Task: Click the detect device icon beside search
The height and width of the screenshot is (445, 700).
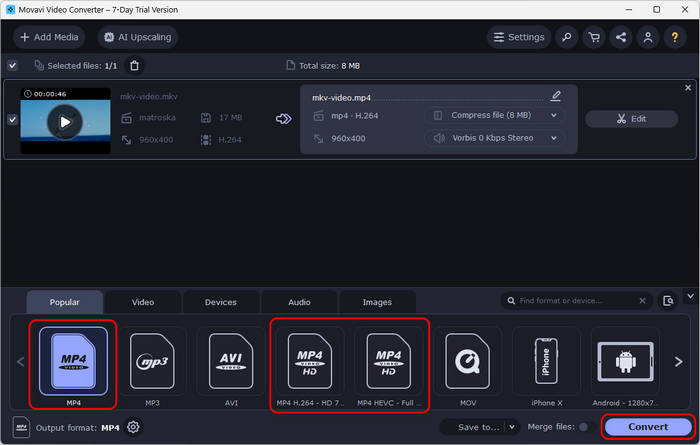Action: click(x=668, y=301)
